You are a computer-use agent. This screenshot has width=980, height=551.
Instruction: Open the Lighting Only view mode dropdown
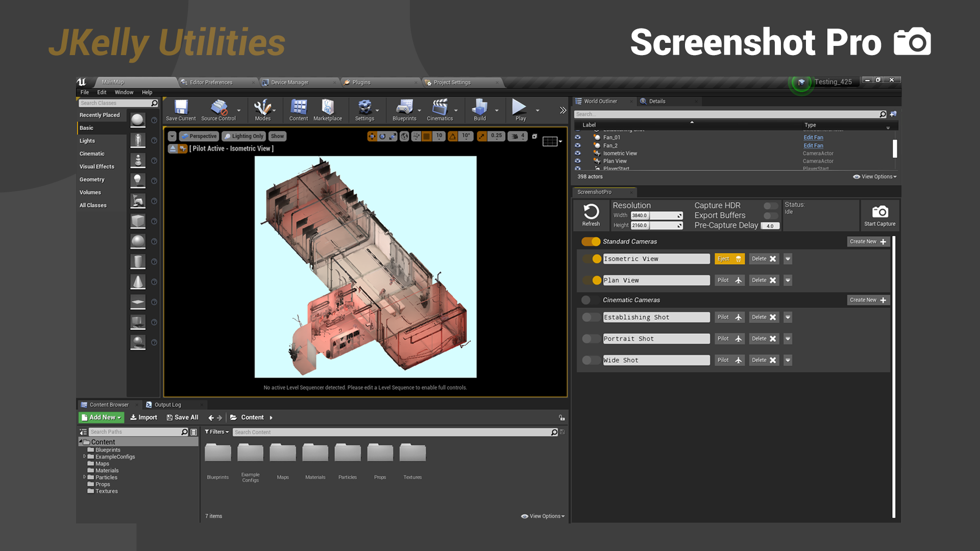click(243, 136)
